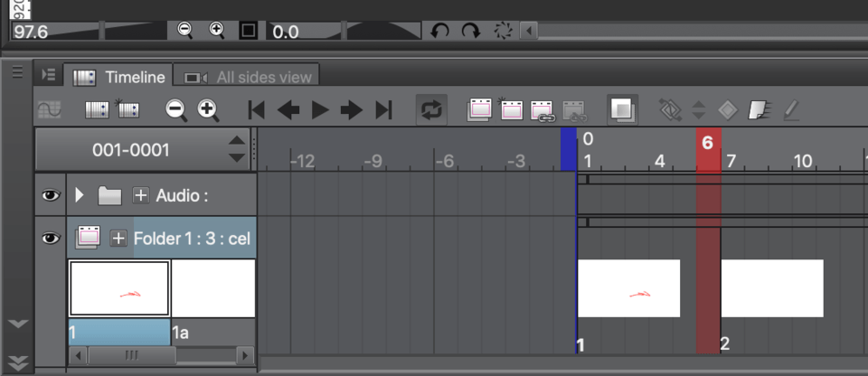
Task: Click the cel list scrollbar right arrow
Action: 245,355
